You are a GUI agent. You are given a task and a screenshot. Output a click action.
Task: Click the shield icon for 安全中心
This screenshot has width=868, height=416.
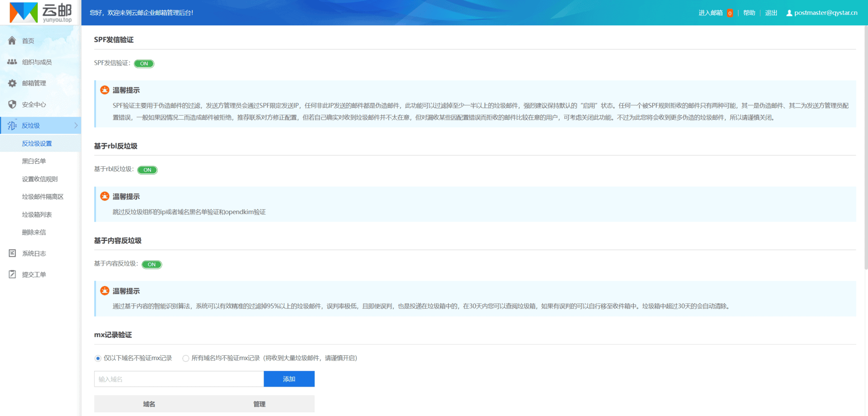[12, 104]
